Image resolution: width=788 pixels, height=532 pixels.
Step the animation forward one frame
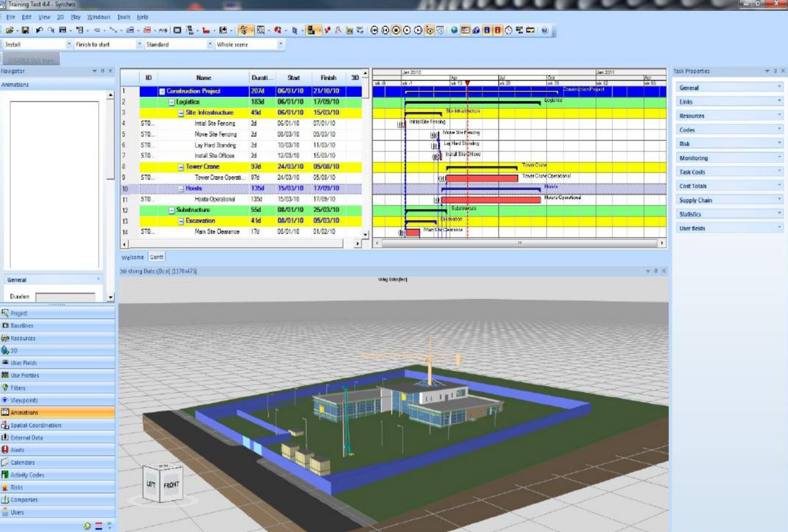418,30
